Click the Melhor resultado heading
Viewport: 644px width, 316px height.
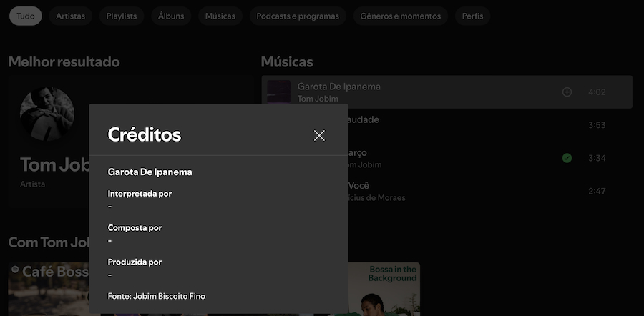(64, 62)
